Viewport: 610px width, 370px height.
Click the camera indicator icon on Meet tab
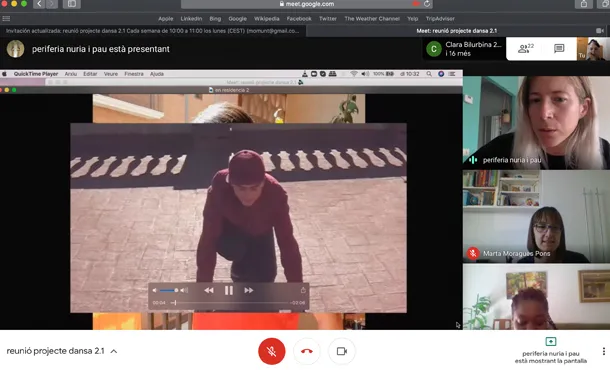coord(599,31)
